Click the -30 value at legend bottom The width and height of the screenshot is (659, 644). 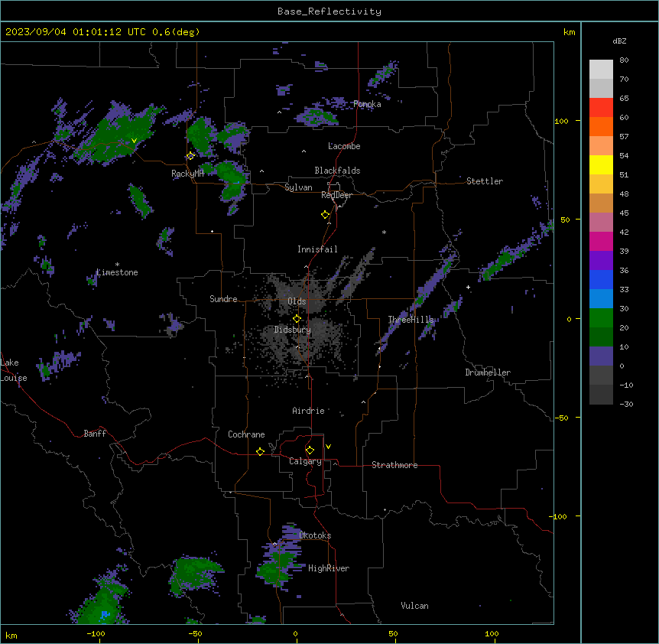626,404
